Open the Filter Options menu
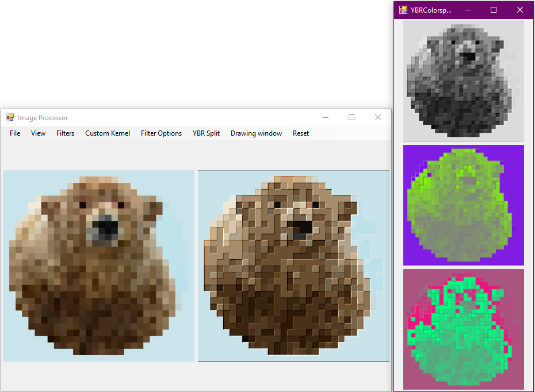 tap(161, 133)
